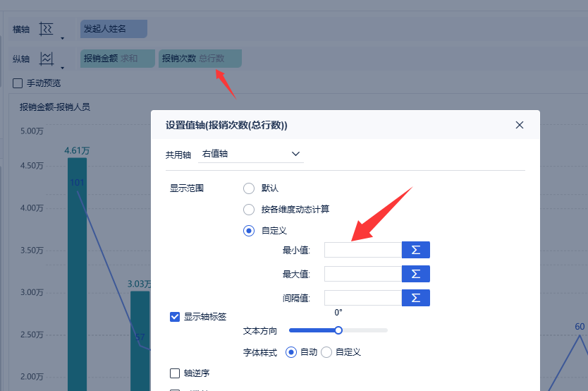Click the 60 line data label
The width and height of the screenshot is (588, 391).
pos(580,327)
